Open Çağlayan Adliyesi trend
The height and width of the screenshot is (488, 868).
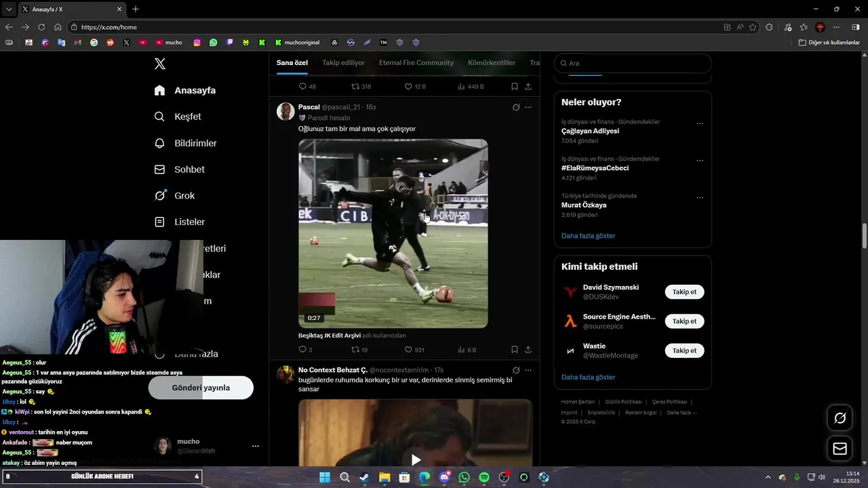point(590,131)
